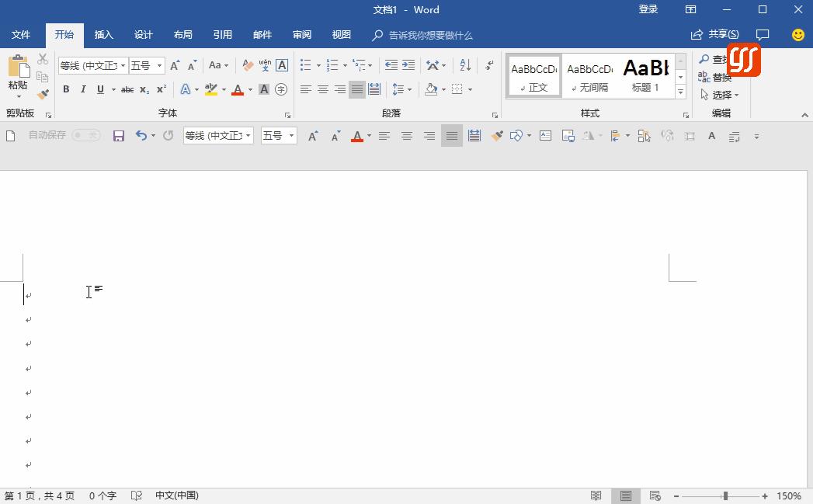Open the 布局 (Layout) tab
The image size is (813, 504).
click(183, 35)
